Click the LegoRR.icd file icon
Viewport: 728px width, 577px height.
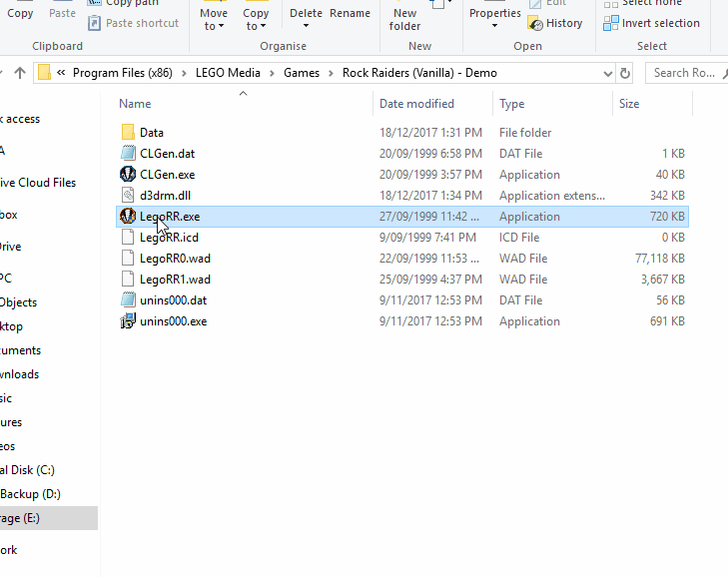[128, 238]
